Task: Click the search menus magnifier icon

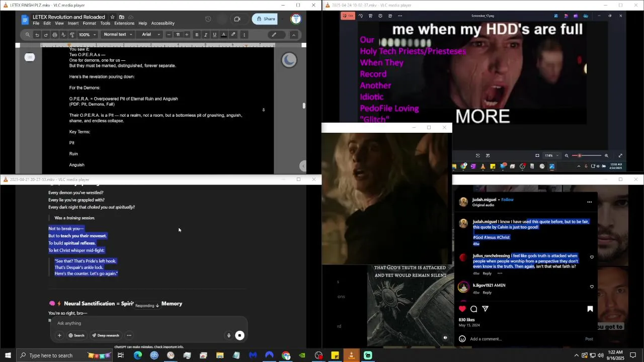Action: pos(28,35)
